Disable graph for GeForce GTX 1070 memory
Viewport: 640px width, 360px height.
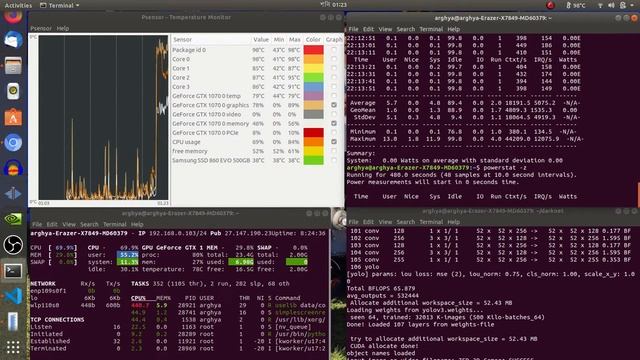click(334, 123)
